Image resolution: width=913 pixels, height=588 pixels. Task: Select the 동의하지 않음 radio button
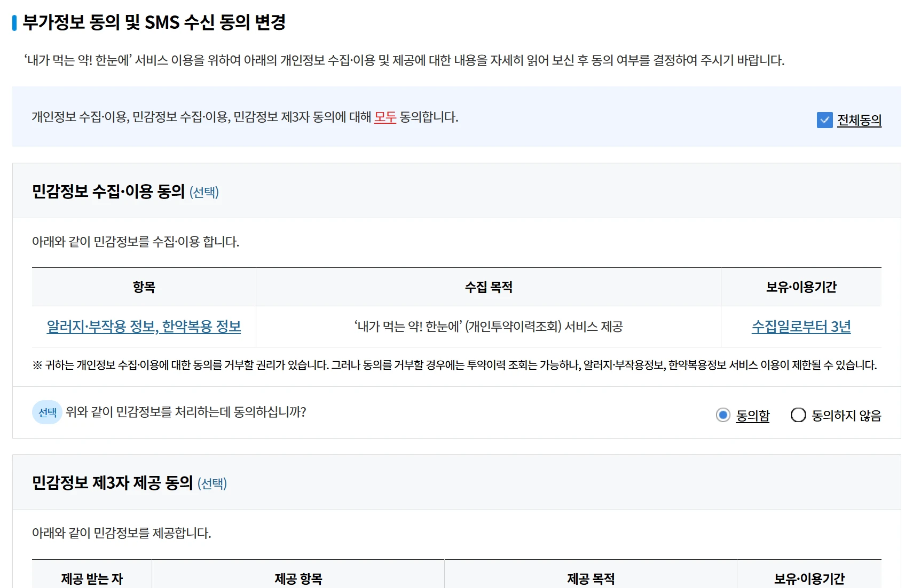click(x=798, y=415)
